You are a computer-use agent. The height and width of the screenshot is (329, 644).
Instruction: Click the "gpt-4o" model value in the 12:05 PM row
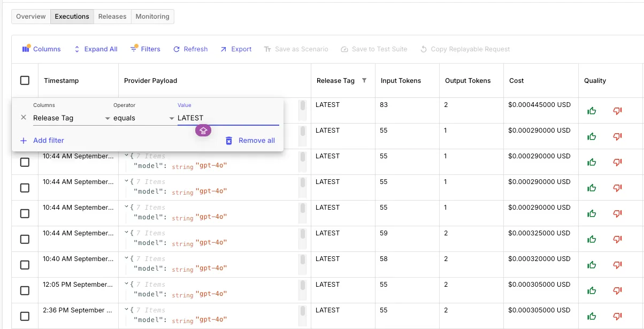(x=211, y=294)
